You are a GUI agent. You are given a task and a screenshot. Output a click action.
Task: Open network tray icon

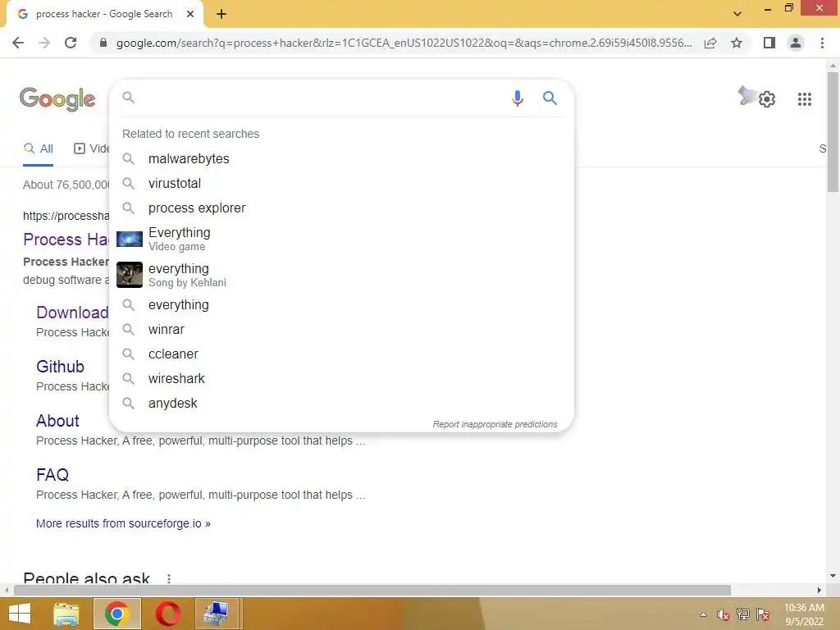743,614
